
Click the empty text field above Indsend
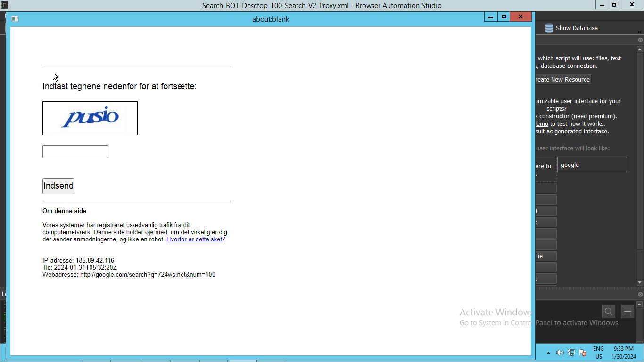click(75, 152)
